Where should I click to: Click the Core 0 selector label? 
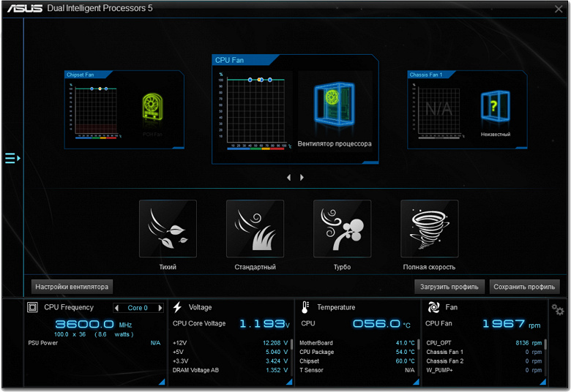pos(138,308)
